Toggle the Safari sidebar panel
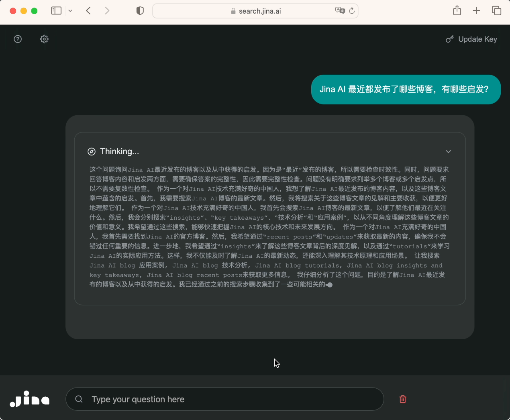Screen dimensions: 510x420 coord(56,10)
